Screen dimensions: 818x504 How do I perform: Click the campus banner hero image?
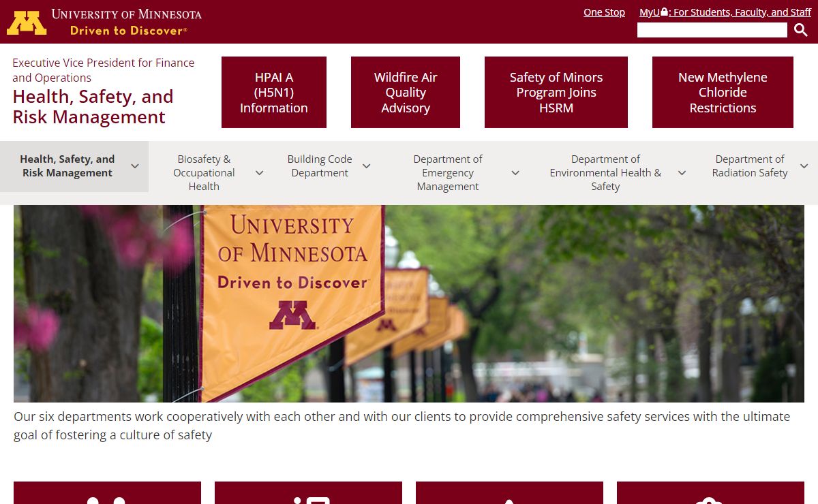(409, 304)
